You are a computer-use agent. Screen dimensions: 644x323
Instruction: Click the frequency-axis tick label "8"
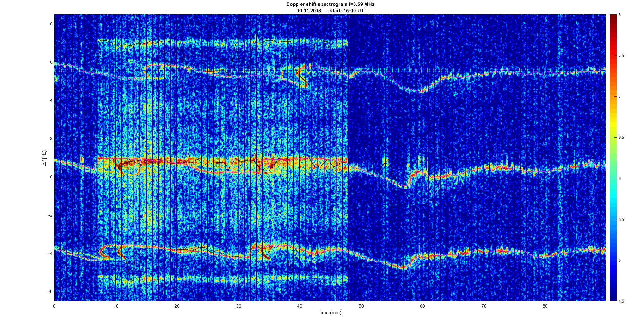(x=51, y=24)
